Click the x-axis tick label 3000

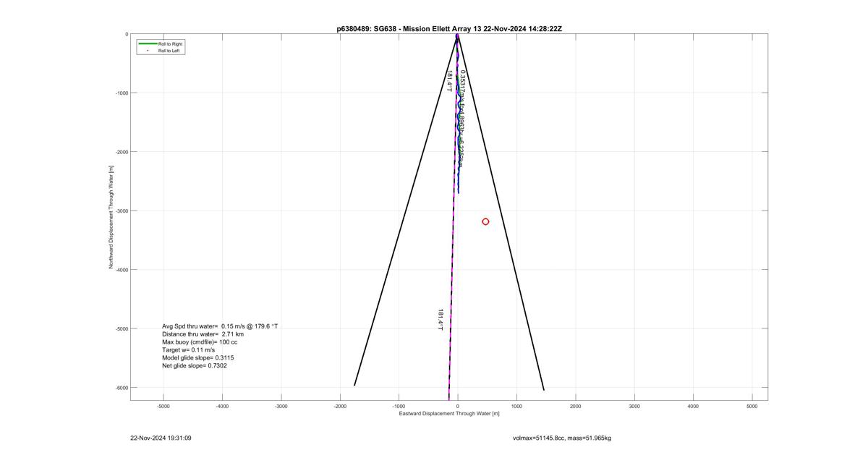[x=634, y=407]
